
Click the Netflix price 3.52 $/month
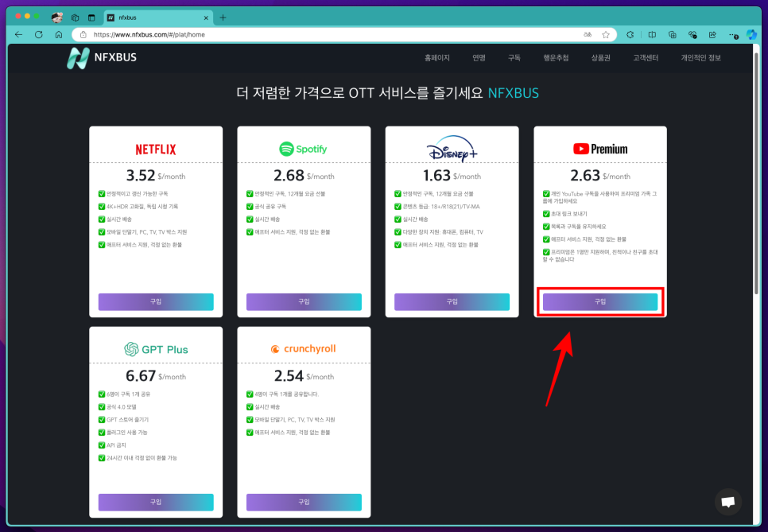click(x=156, y=176)
